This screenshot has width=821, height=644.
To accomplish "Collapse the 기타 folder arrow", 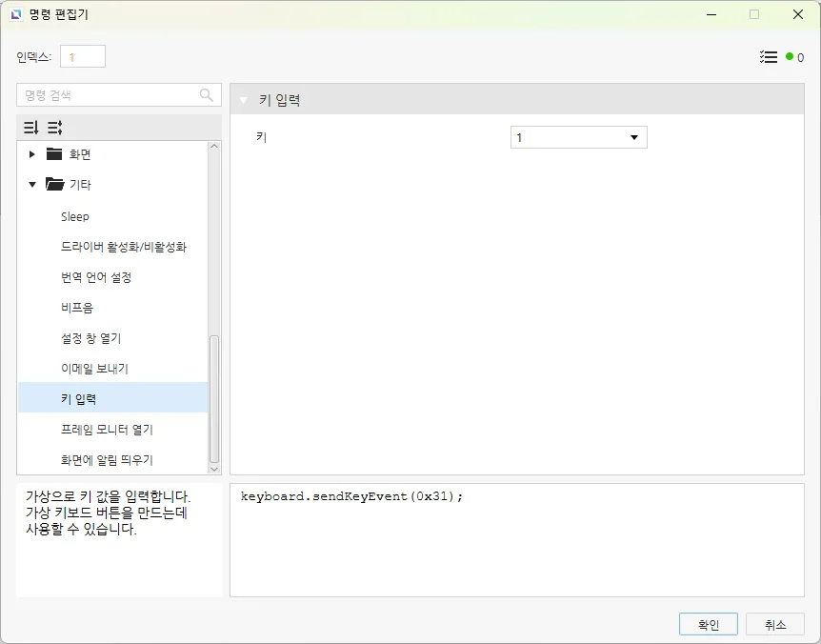I will pos(32,185).
